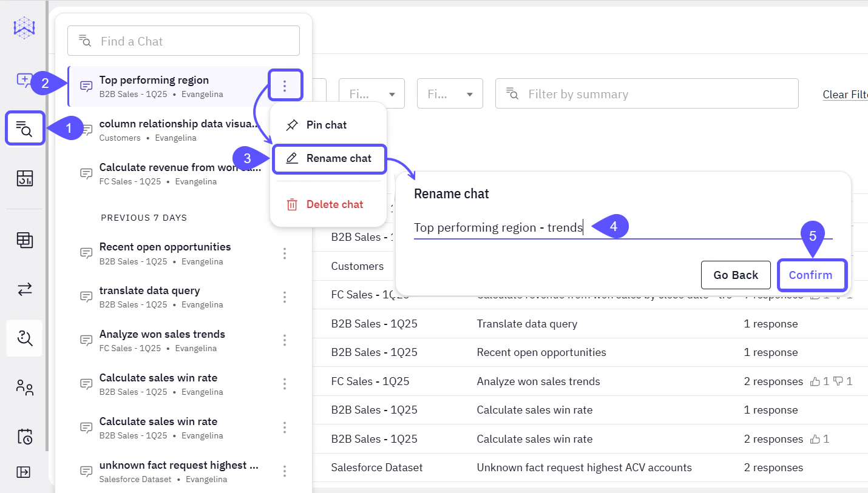Open the first filter dropdown

tap(371, 93)
